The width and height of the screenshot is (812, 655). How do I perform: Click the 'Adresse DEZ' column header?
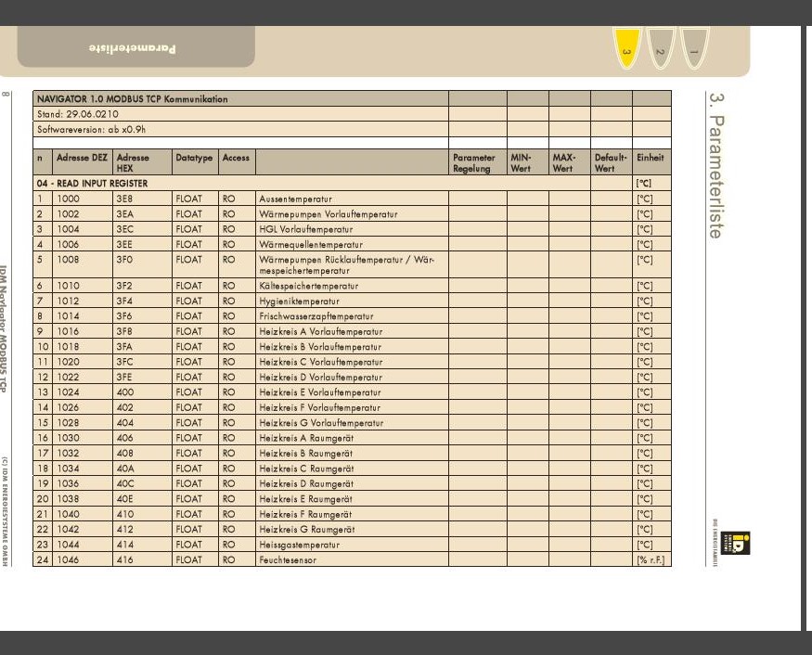coord(82,162)
